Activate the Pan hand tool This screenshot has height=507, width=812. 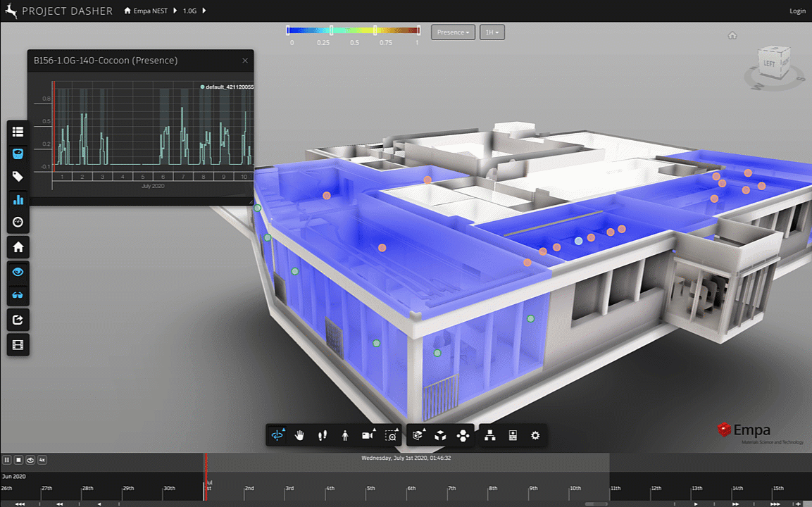299,436
